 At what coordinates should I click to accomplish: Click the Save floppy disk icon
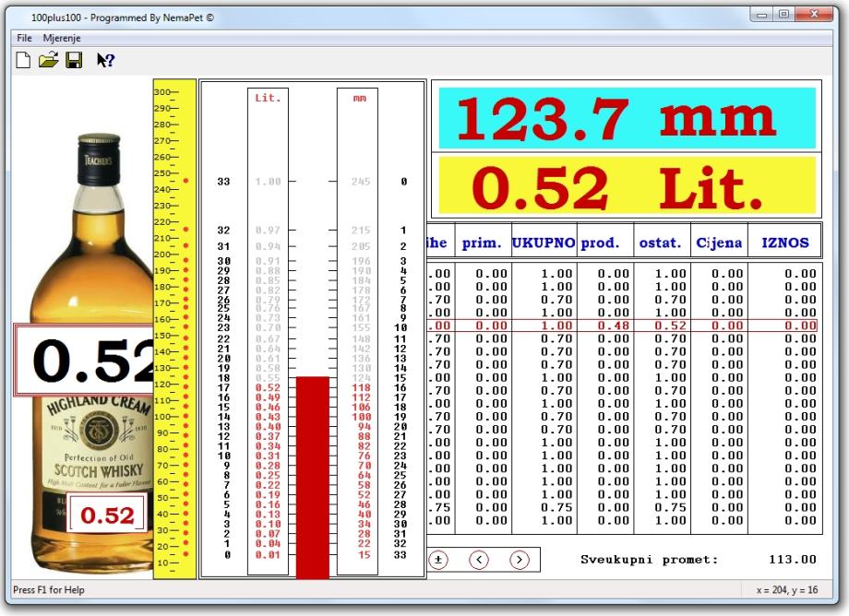[x=74, y=60]
